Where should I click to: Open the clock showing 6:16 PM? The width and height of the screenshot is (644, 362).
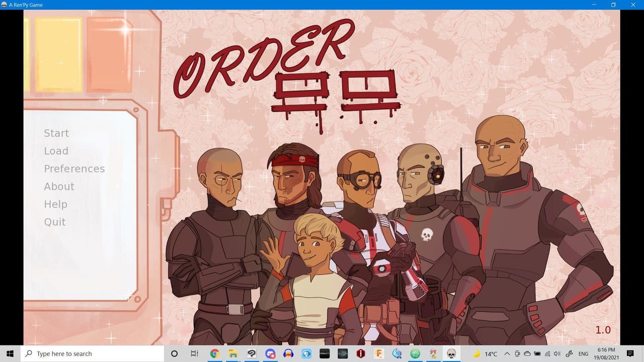click(x=606, y=353)
